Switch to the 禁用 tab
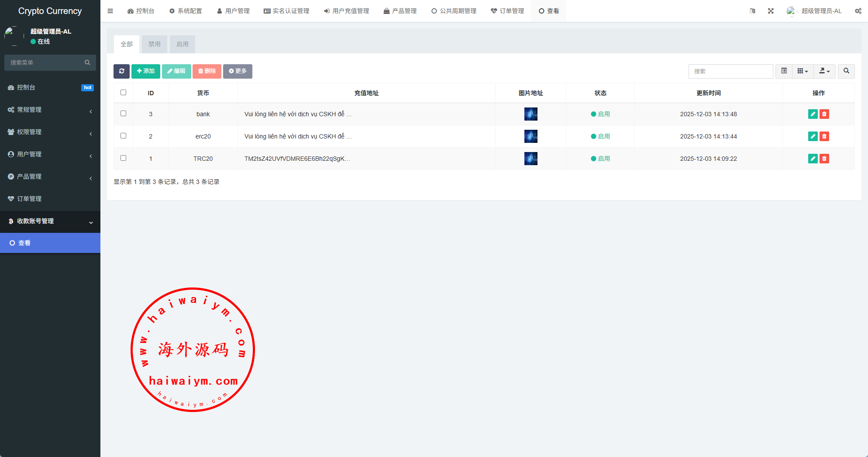Image resolution: width=868 pixels, height=457 pixels. tap(154, 44)
